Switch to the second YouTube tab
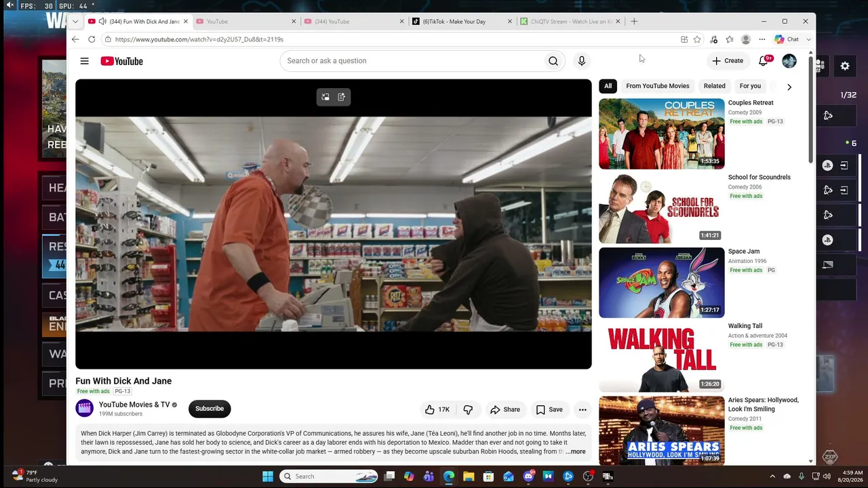The width and height of the screenshot is (868, 488). click(246, 22)
